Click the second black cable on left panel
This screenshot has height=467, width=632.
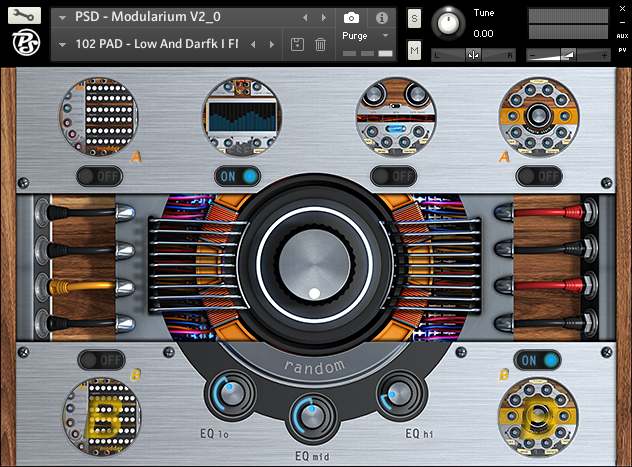85,250
